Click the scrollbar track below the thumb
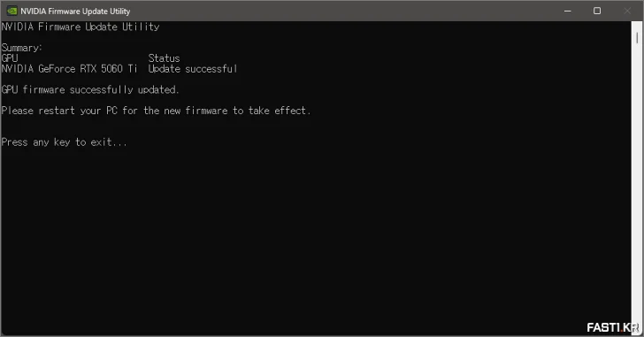Screen dimensions: 644x337 637,185
